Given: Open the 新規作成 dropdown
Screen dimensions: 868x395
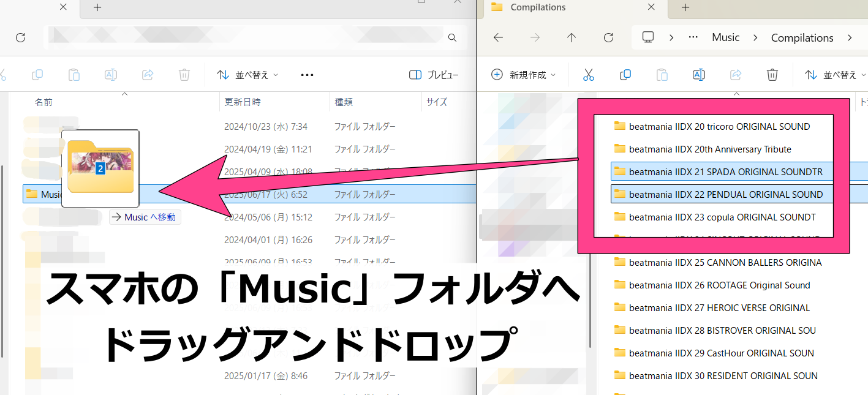Looking at the screenshot, I should pos(524,75).
